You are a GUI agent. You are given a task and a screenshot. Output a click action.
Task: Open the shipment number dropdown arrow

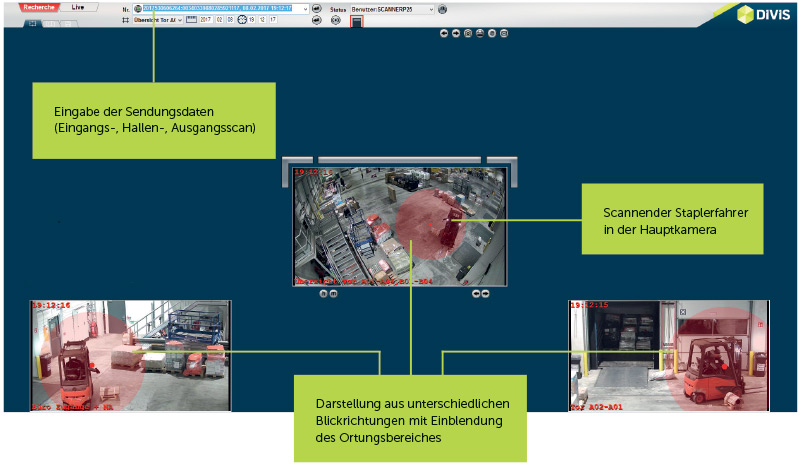pos(304,9)
